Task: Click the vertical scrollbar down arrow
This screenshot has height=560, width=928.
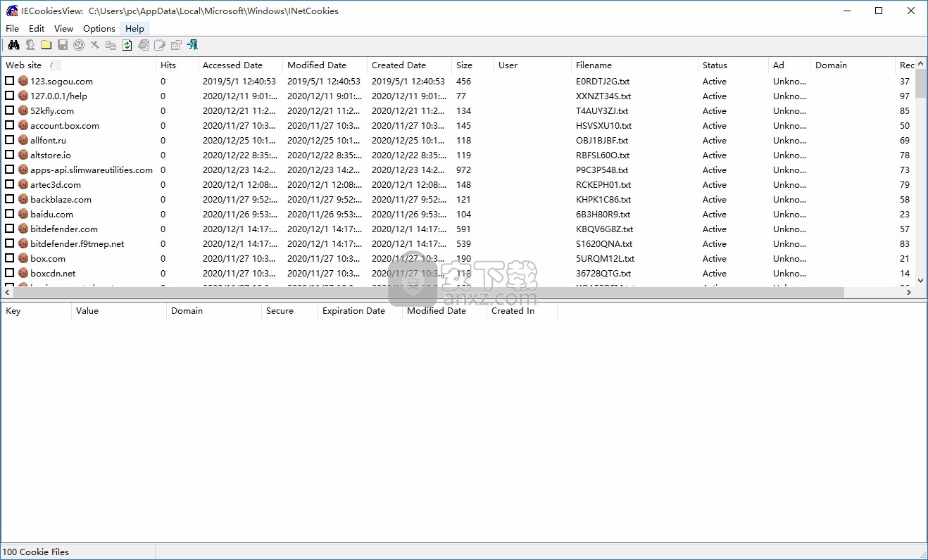Action: click(x=920, y=280)
